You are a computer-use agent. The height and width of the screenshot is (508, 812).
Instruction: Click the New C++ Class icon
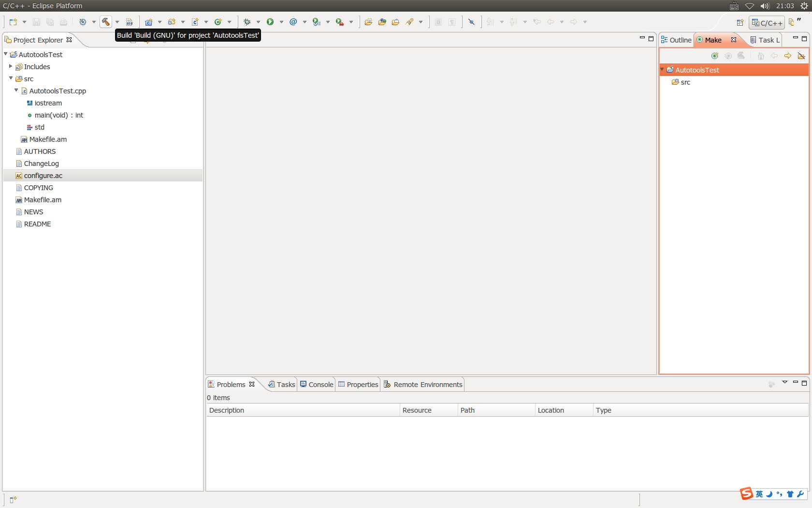218,22
